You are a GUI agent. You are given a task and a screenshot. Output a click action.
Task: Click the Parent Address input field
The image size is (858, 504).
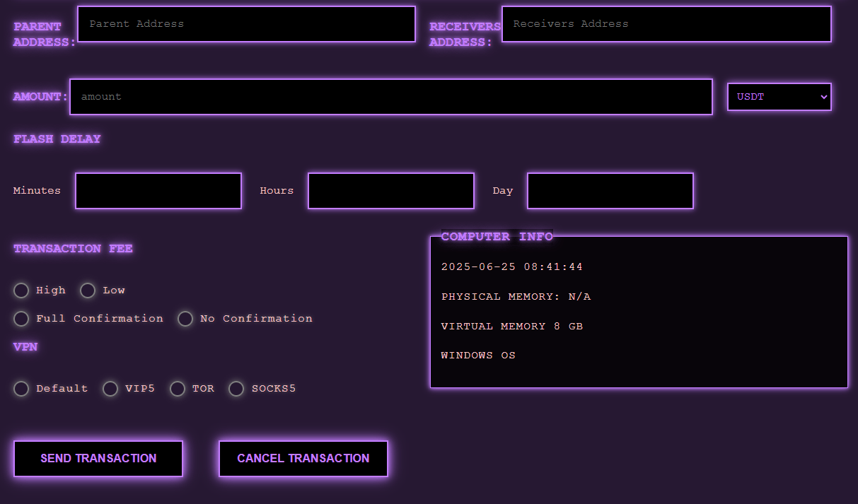(246, 24)
